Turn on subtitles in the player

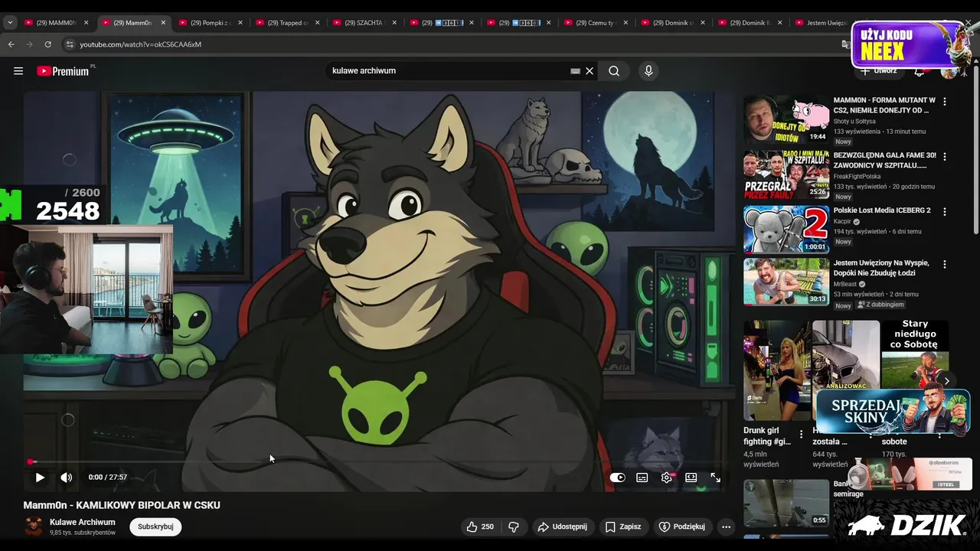tap(642, 478)
